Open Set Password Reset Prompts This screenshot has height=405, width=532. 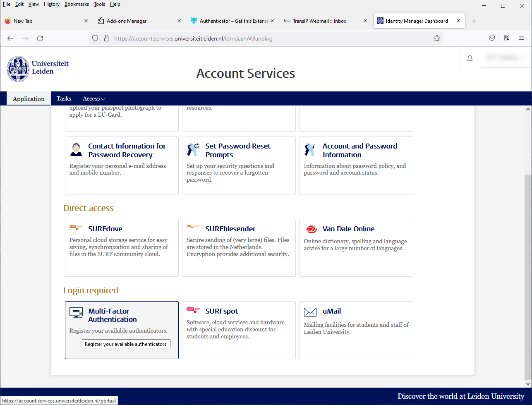(238, 151)
